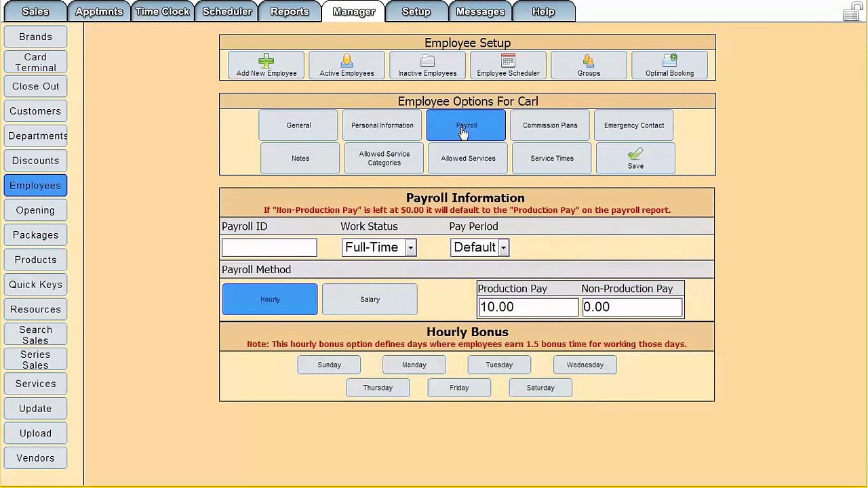
Task: Open employee Groups
Action: point(589,66)
